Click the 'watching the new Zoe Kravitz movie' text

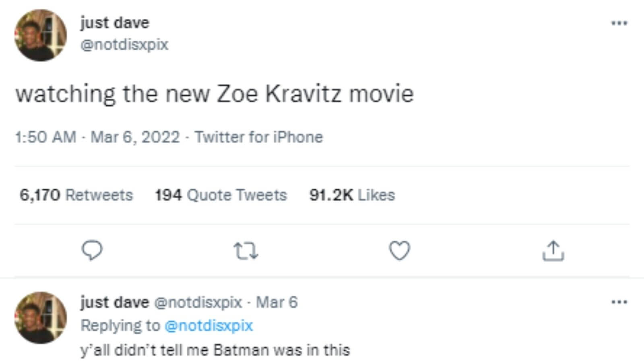215,94
